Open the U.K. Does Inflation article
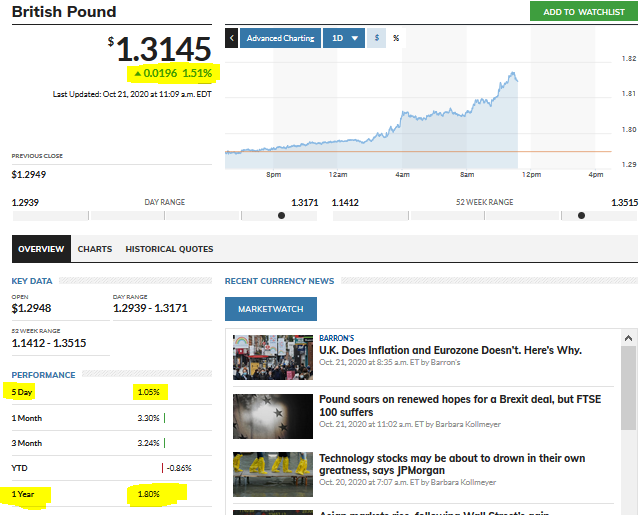This screenshot has height=515, width=643. [x=450, y=350]
